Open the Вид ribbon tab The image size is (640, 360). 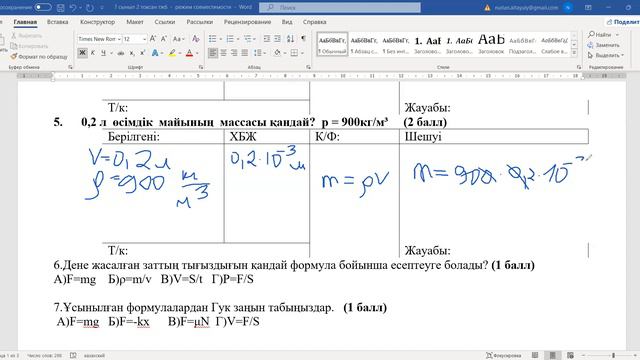pos(287,22)
